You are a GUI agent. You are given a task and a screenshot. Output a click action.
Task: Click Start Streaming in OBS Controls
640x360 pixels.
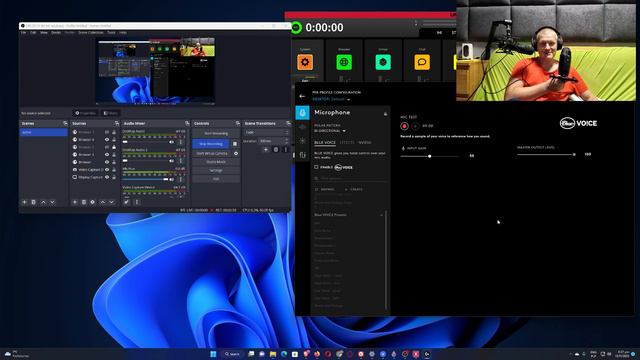coord(216,133)
